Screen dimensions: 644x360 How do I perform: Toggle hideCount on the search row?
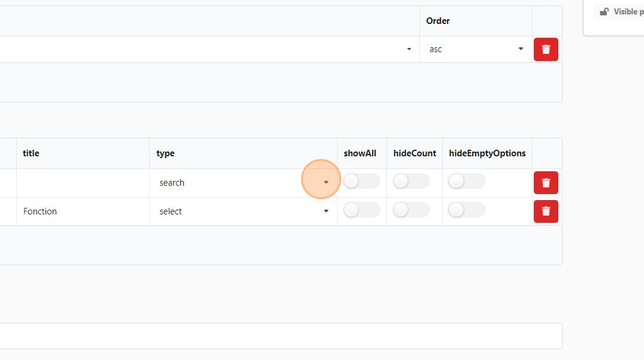pyautogui.click(x=411, y=181)
